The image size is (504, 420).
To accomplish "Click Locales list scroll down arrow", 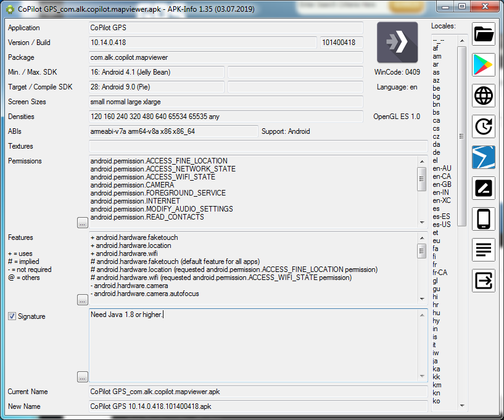I will click(462, 406).
